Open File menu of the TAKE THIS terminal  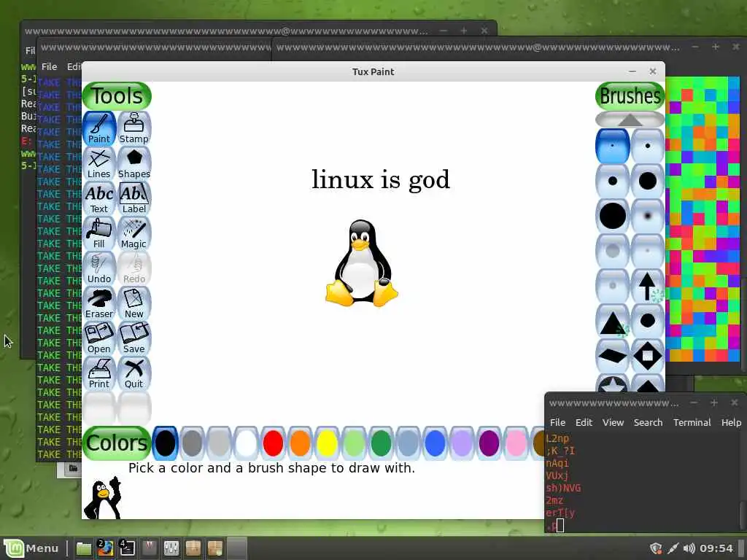(x=49, y=66)
